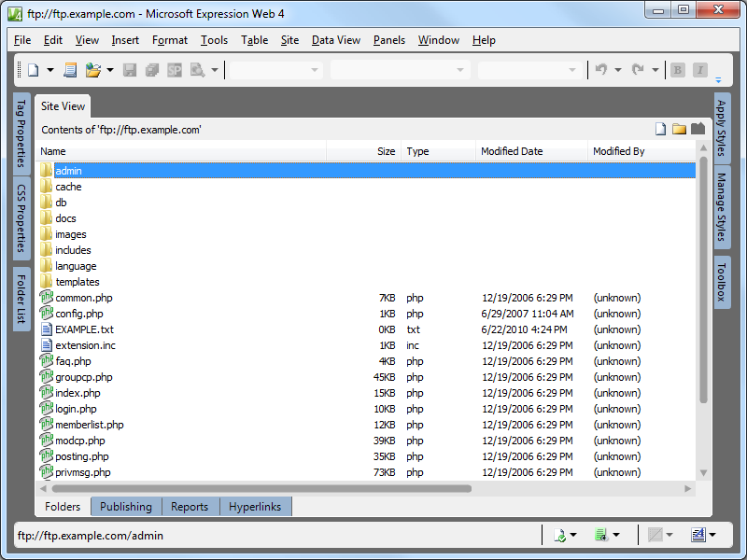
Task: Expand the Undo history dropdown arrow
Action: (x=618, y=70)
